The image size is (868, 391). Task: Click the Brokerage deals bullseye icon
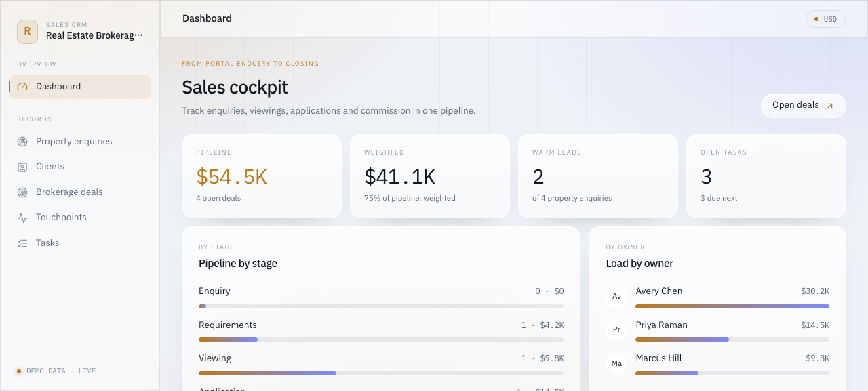point(22,192)
